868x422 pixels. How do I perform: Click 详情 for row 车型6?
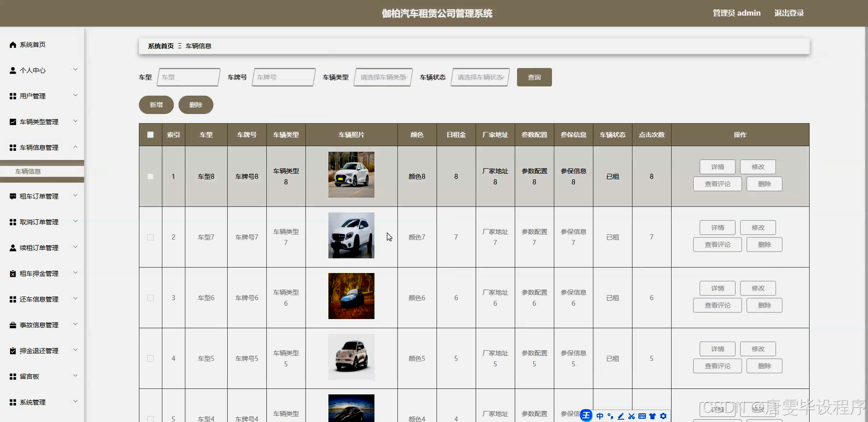pos(717,288)
